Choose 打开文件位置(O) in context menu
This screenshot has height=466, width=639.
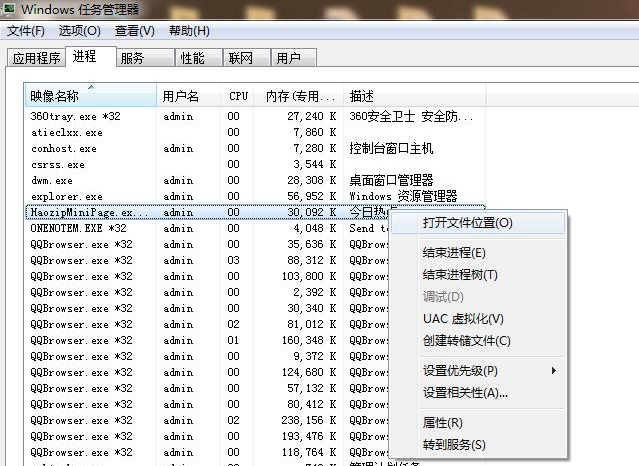pyautogui.click(x=467, y=223)
